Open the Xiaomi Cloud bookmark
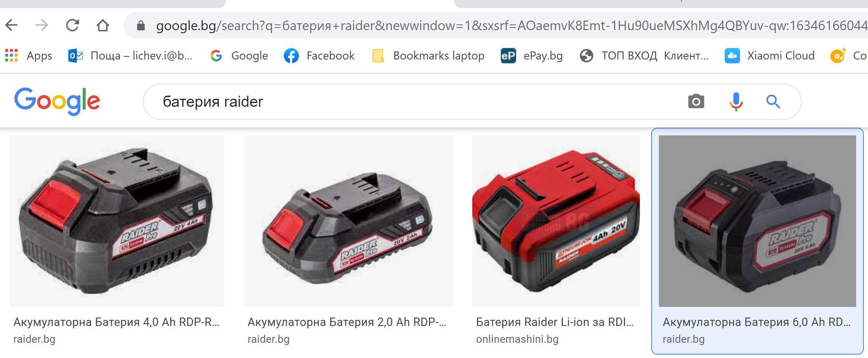Image resolution: width=868 pixels, height=358 pixels. tap(770, 56)
